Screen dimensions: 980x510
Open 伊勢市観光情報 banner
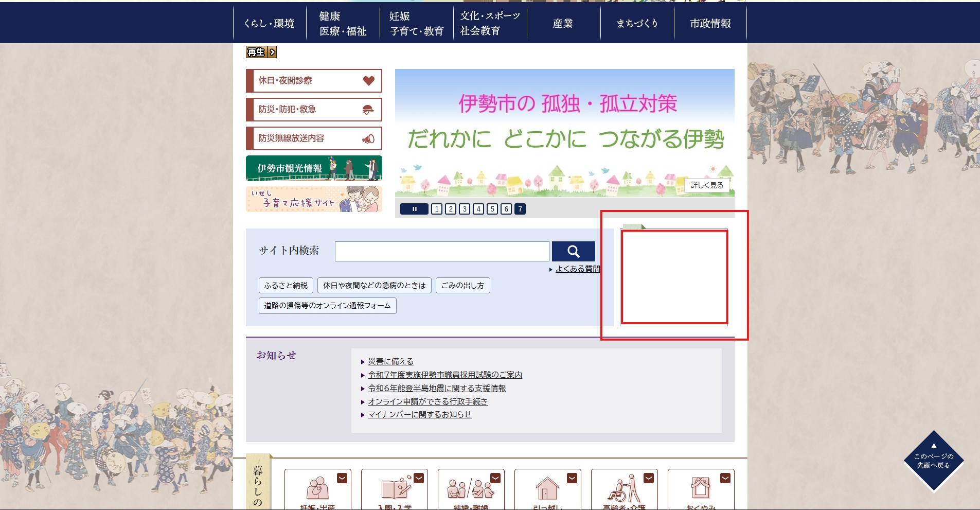pos(314,168)
